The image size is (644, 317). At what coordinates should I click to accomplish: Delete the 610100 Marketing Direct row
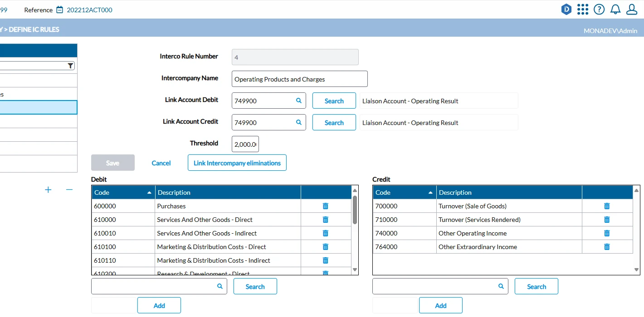pyautogui.click(x=325, y=247)
